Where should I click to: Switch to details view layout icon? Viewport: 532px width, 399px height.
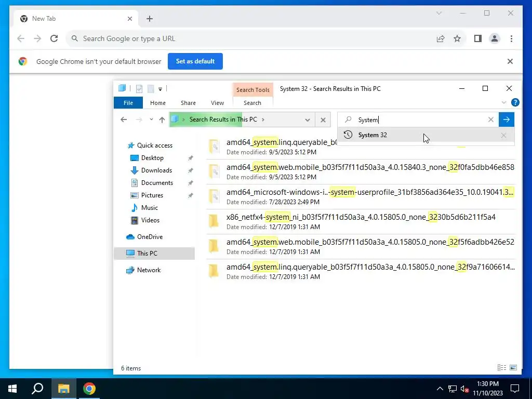tap(501, 368)
